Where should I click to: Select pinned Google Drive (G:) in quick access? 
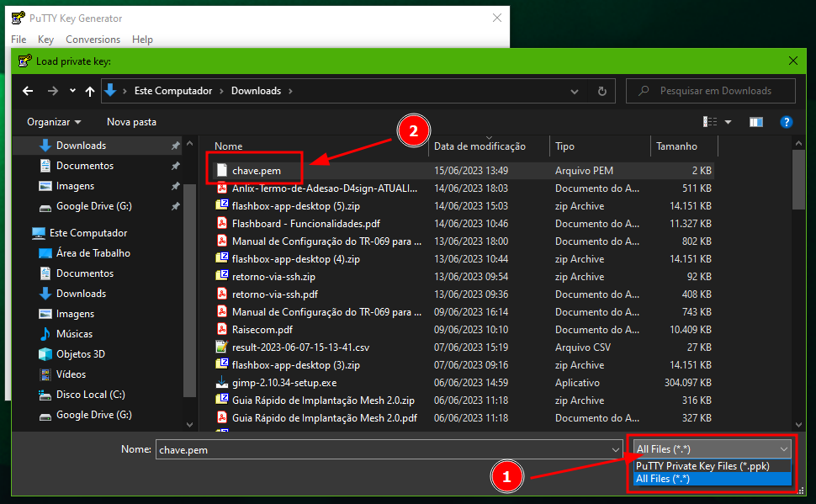[93, 206]
